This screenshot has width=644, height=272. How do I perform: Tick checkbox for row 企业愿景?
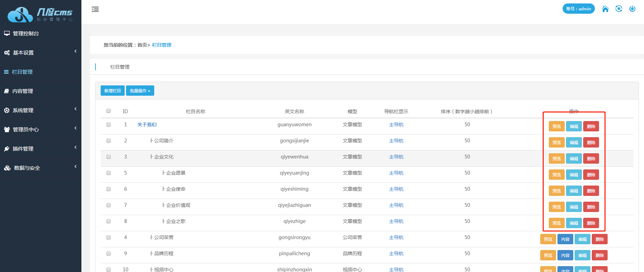click(109, 173)
